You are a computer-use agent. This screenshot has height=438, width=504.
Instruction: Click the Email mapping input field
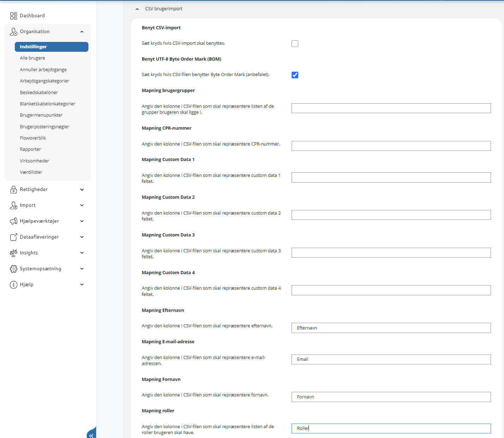pos(391,359)
